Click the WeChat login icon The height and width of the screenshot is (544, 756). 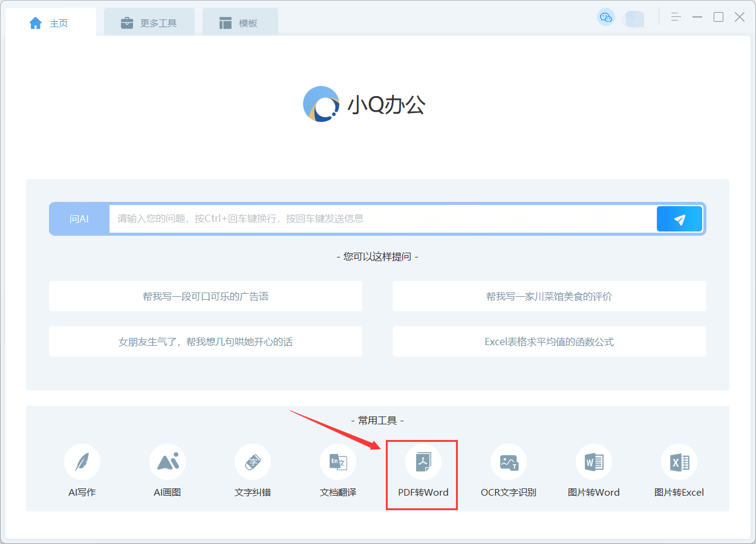[605, 18]
